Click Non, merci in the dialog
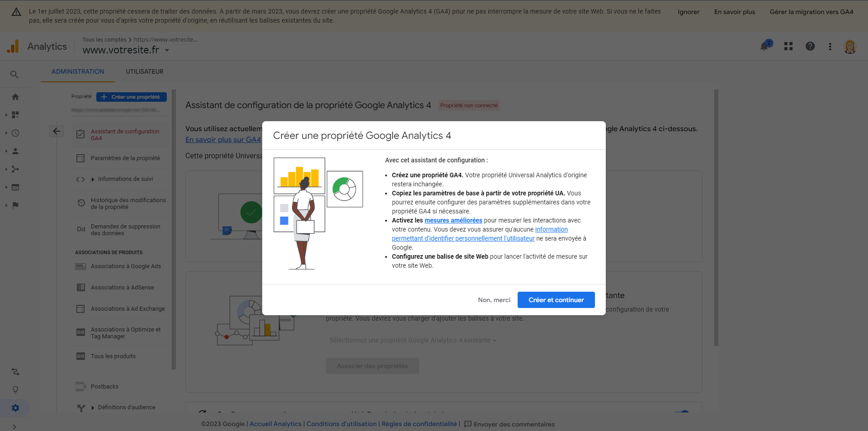The height and width of the screenshot is (431, 868). pyautogui.click(x=494, y=300)
